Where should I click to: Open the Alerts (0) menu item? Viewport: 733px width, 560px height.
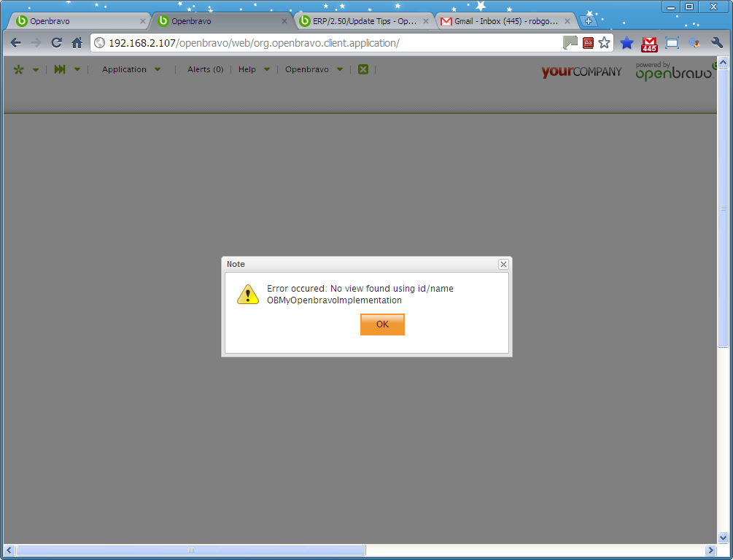click(x=205, y=70)
